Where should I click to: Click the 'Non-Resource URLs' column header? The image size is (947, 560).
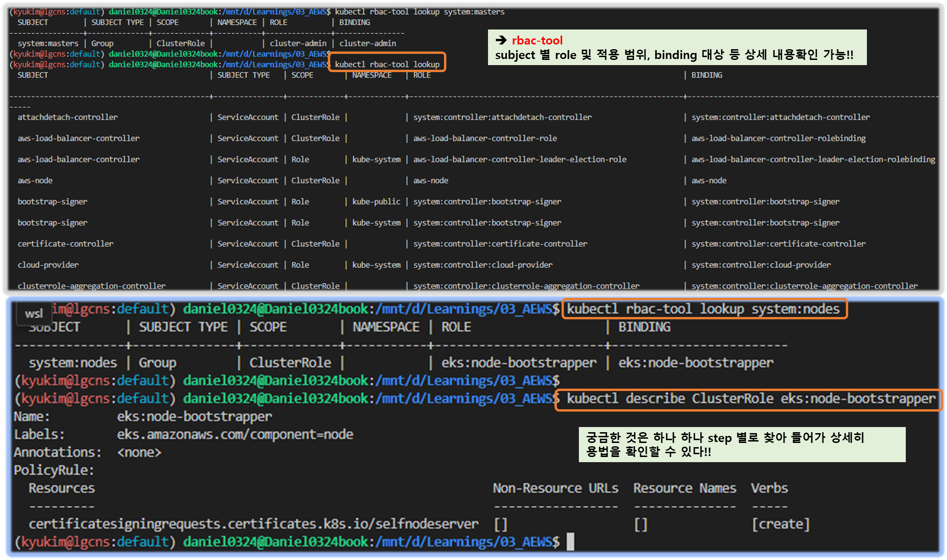[x=555, y=488]
